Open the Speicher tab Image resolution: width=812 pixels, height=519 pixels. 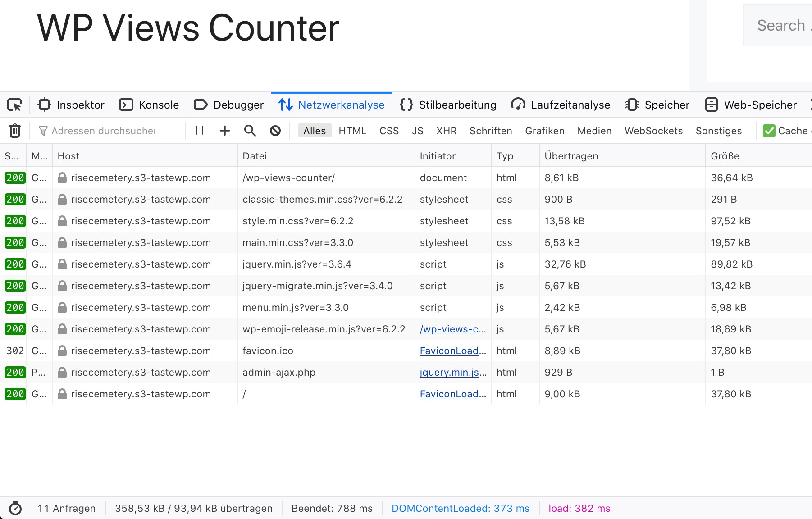657,105
